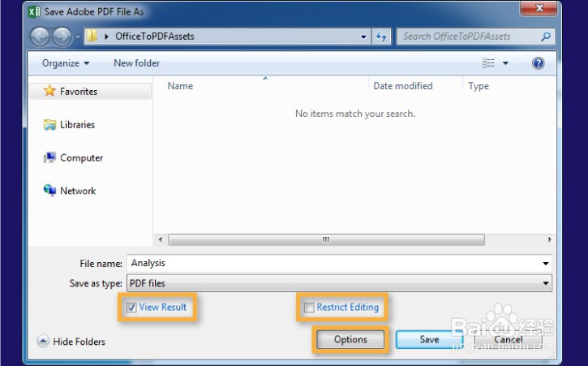Enable the Restrict Editing checkbox
The height and width of the screenshot is (366, 588).
point(309,308)
